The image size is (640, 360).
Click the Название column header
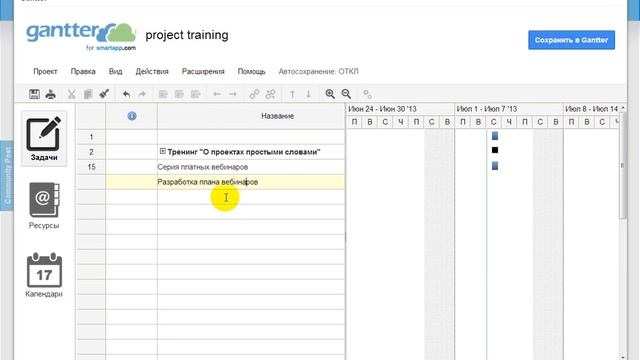click(x=278, y=116)
